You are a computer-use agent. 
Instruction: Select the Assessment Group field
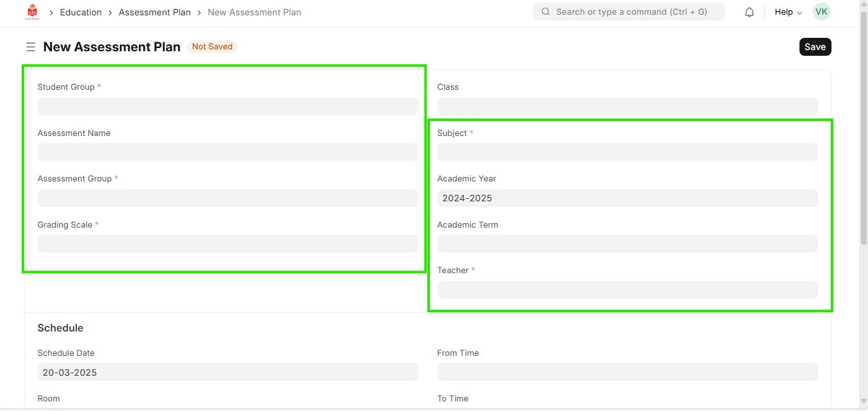pos(227,198)
